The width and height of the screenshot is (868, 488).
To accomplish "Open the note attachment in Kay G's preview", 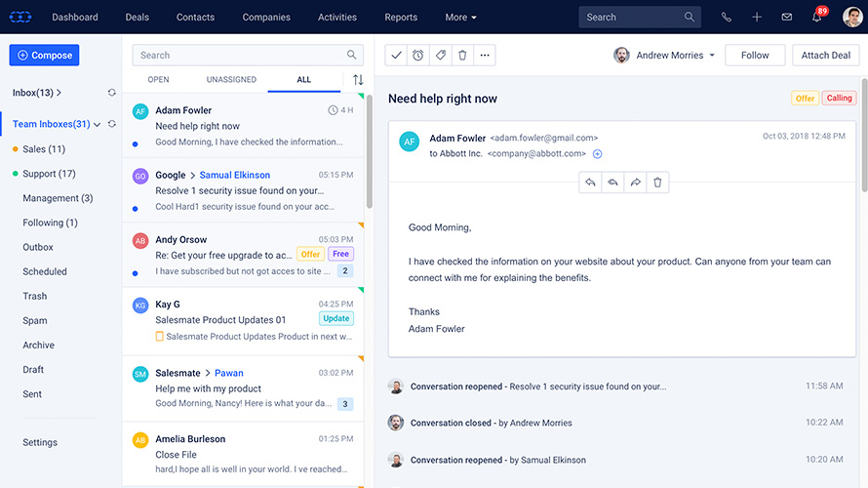I will (x=159, y=336).
